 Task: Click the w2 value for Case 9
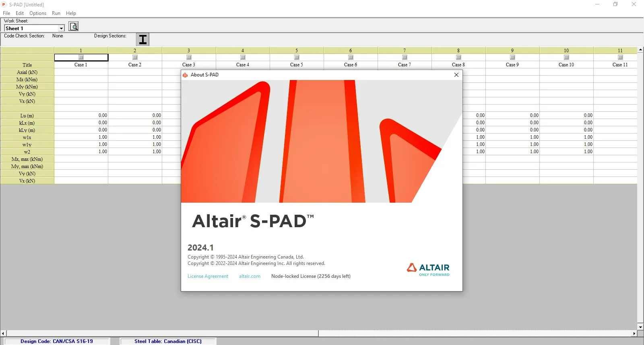512,152
